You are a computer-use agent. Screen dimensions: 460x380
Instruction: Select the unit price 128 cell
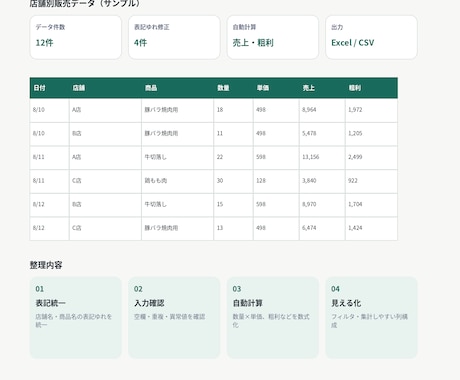276,181
